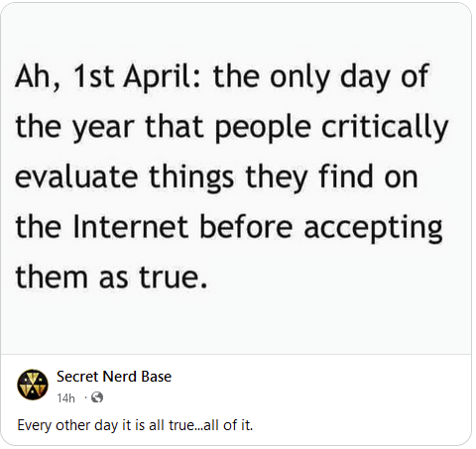Click the line starting 'Ah, 1st April'
476x449 pixels.
click(x=222, y=78)
